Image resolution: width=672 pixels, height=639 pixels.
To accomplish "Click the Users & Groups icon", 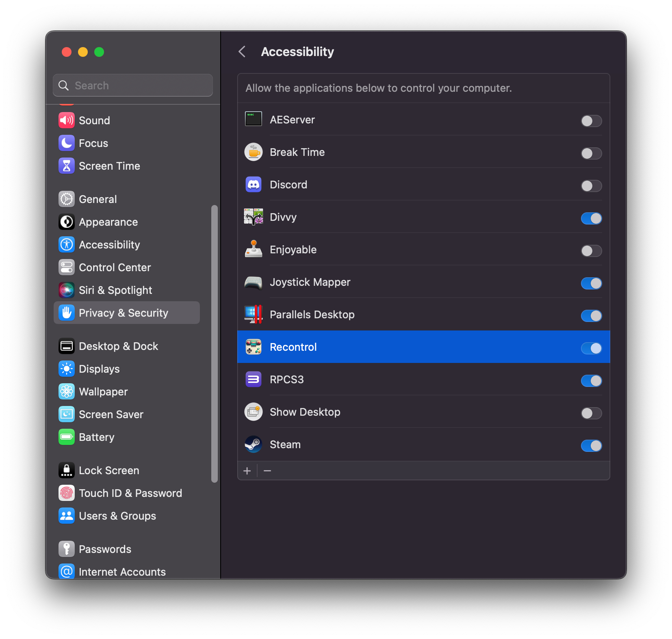I will (x=67, y=516).
